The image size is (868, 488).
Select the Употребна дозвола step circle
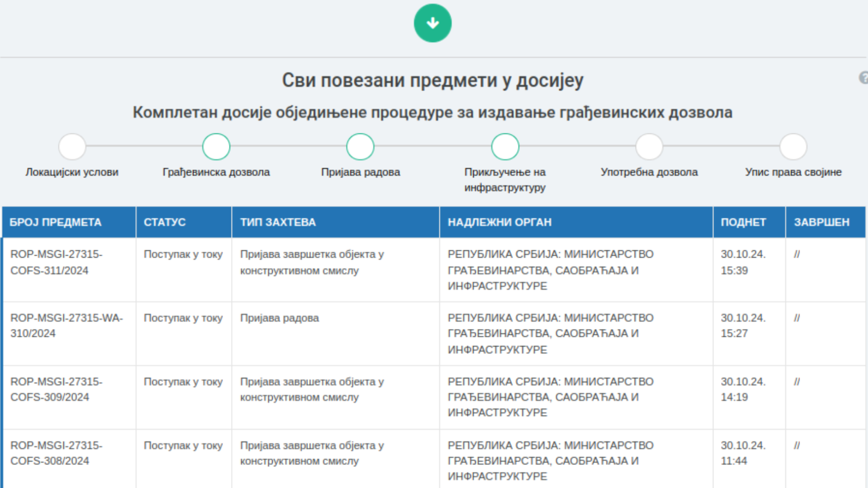pos(649,146)
